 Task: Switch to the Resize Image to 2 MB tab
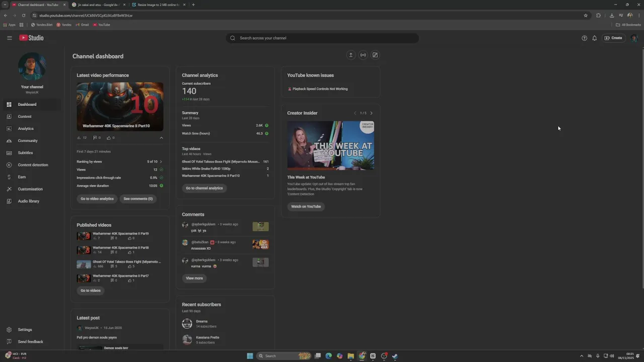pos(158,5)
